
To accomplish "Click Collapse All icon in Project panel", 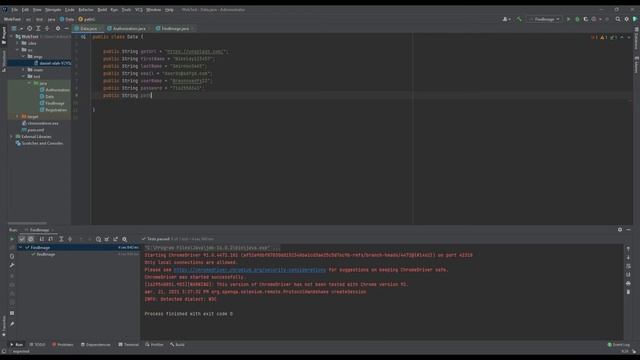I will tap(47, 29).
